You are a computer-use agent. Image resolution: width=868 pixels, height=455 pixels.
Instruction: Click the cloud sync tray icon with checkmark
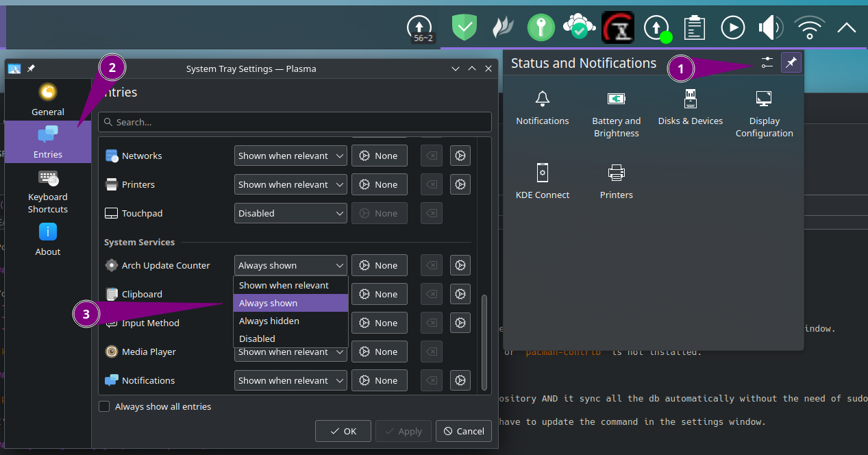point(578,27)
